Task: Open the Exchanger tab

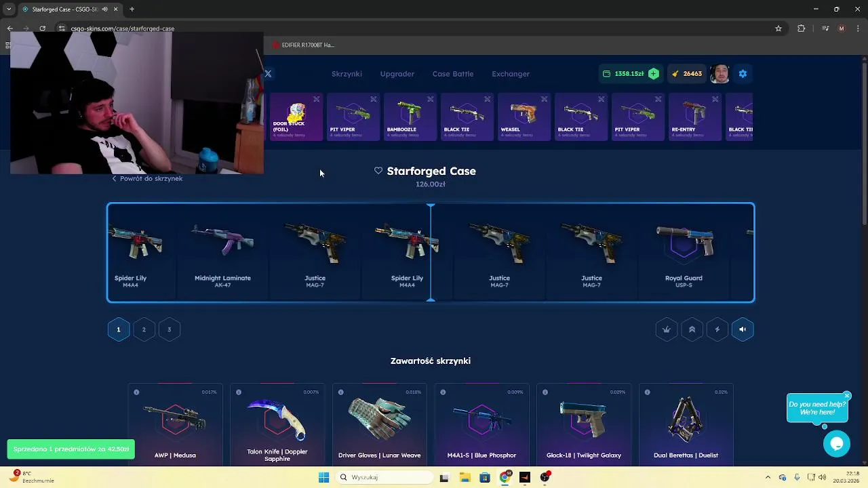Action: [511, 74]
